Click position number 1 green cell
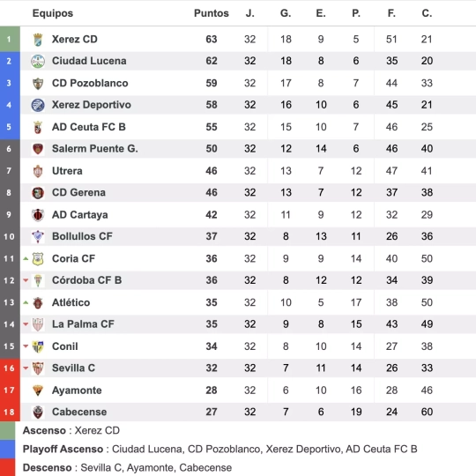The height and width of the screenshot is (476, 476). [10, 39]
